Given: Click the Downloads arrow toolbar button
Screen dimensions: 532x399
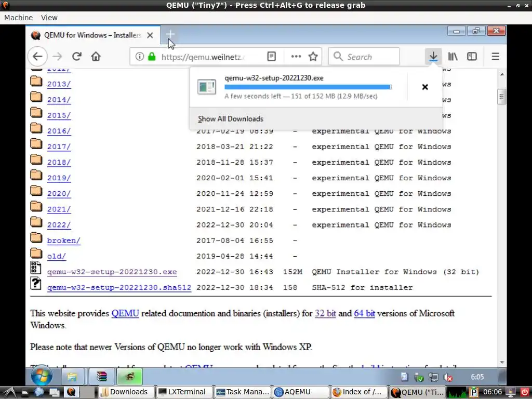Looking at the screenshot, I should [433, 56].
